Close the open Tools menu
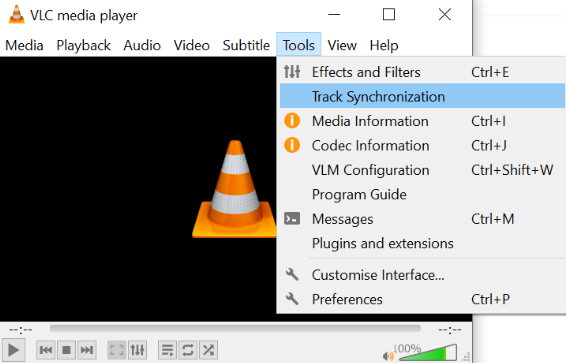This screenshot has height=363, width=566. 299,45
